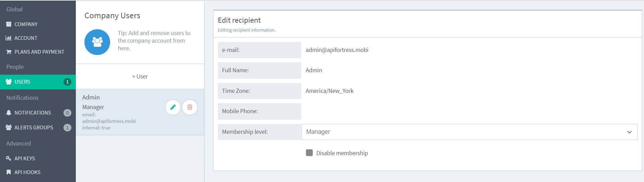Select Users in the sidebar
This screenshot has width=644, height=182.
[22, 82]
